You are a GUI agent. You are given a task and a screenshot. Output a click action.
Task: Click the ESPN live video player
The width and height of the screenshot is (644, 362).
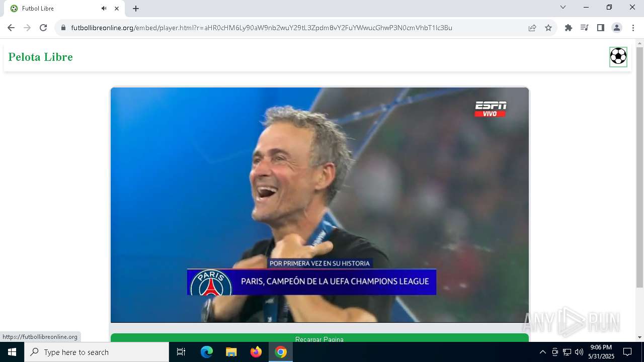(x=319, y=205)
